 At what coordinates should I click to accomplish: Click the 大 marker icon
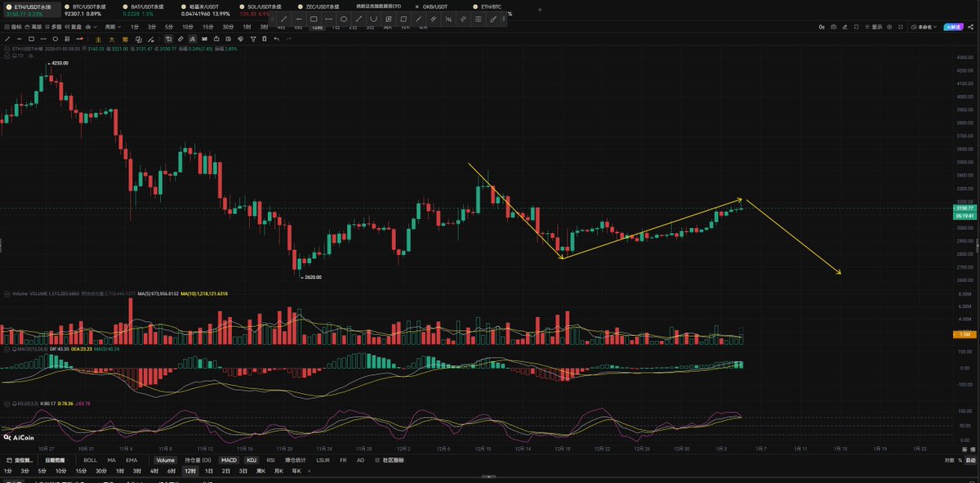(x=111, y=39)
